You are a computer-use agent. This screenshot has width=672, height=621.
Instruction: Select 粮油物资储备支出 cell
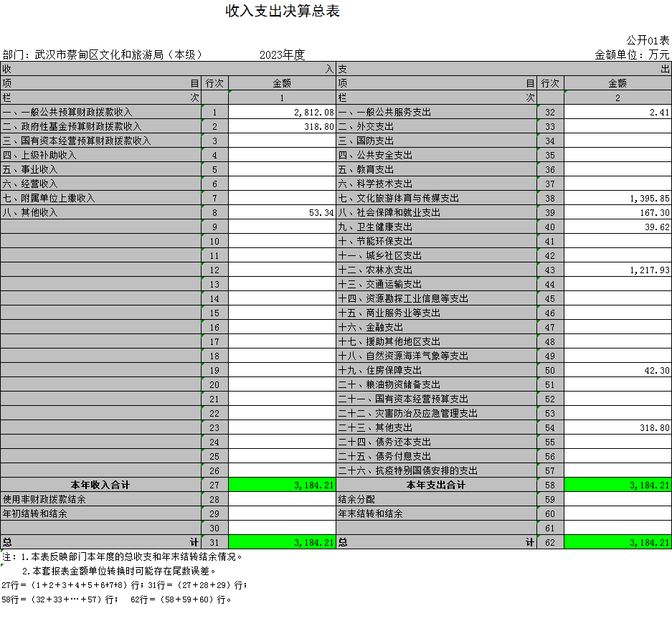pos(437,385)
